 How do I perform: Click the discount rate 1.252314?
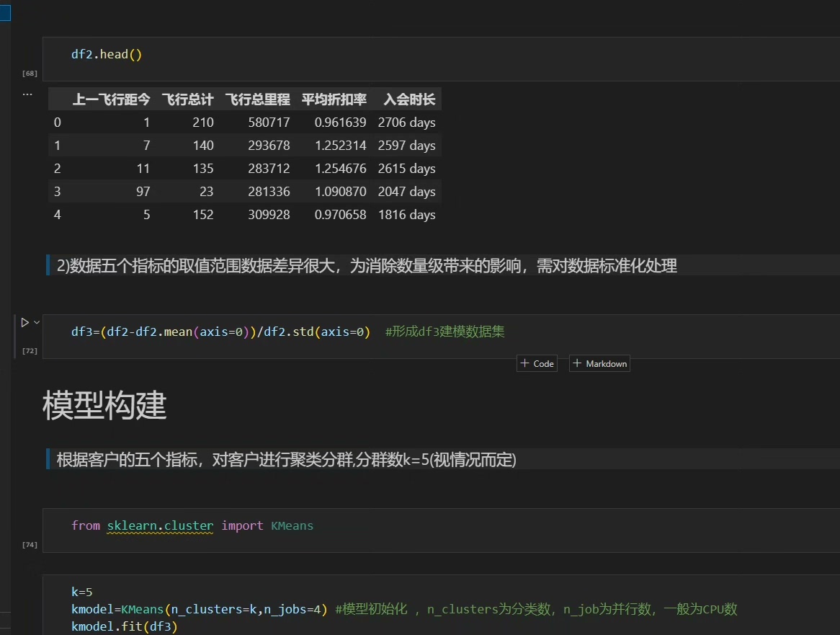[340, 146]
